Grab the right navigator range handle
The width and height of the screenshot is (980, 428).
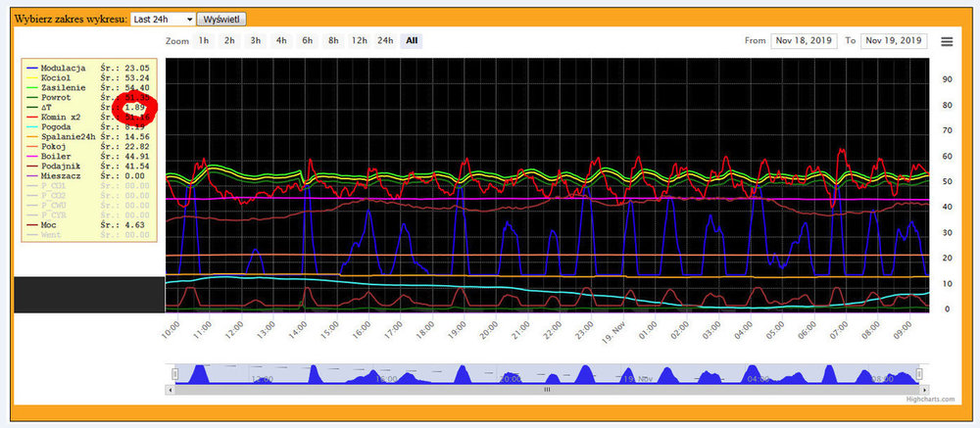pyautogui.click(x=919, y=373)
